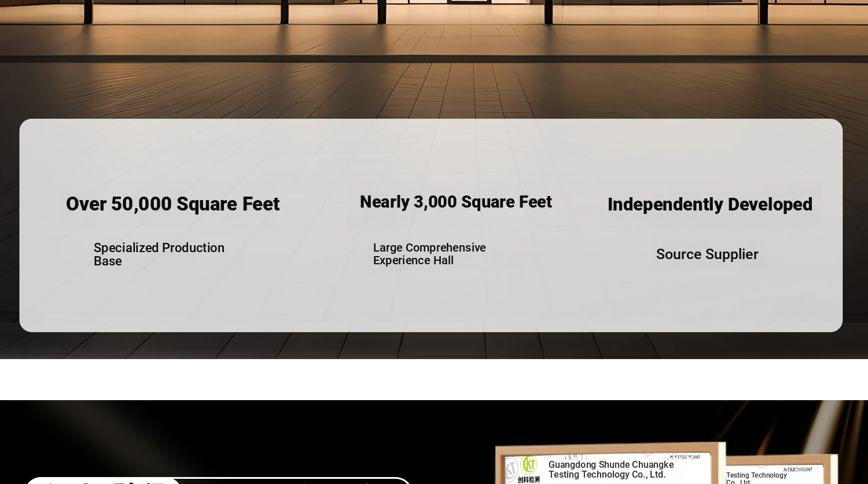The width and height of the screenshot is (868, 484).
Task: Click the KT logo on the certificate
Action: point(528,464)
